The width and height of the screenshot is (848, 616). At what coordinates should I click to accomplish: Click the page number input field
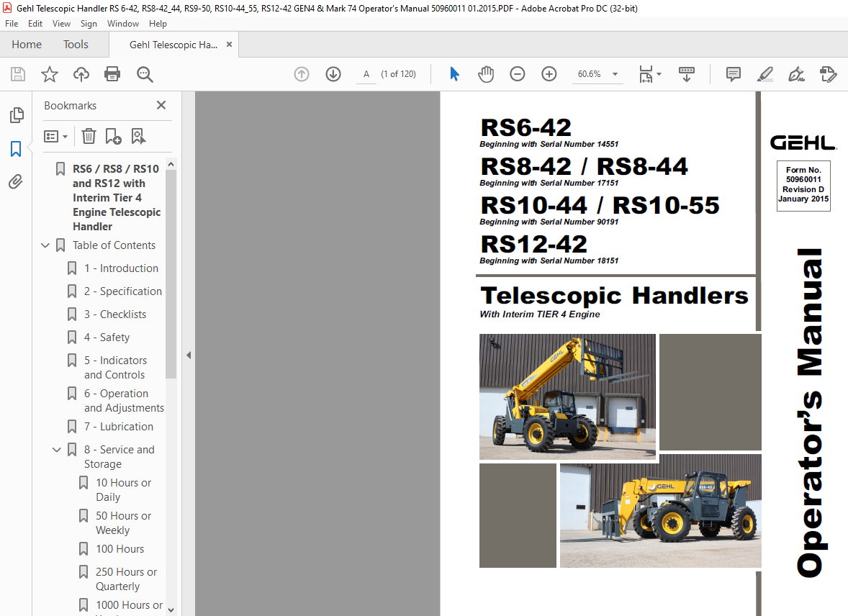[366, 74]
